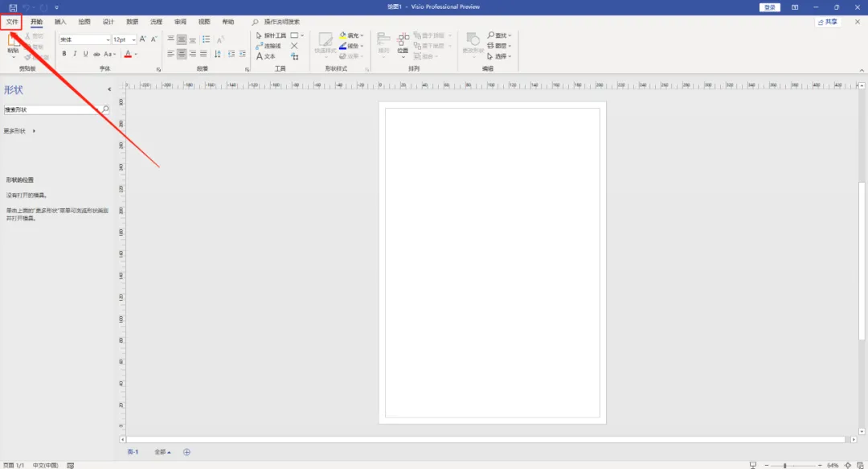
Task: Open the Line (线条) dropdown
Action: (351, 46)
